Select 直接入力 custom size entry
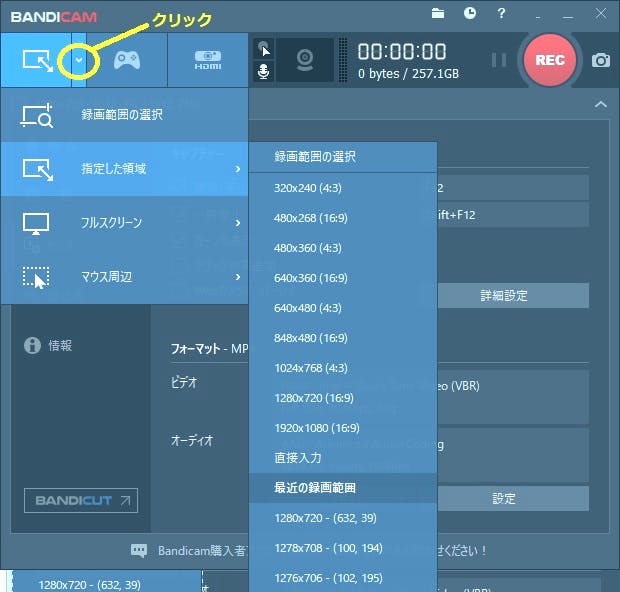The width and height of the screenshot is (620, 592). 298,458
